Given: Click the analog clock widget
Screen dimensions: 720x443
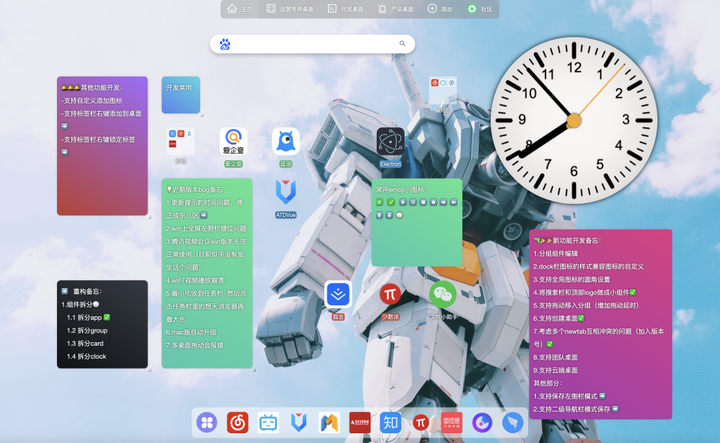Looking at the screenshot, I should [x=574, y=120].
